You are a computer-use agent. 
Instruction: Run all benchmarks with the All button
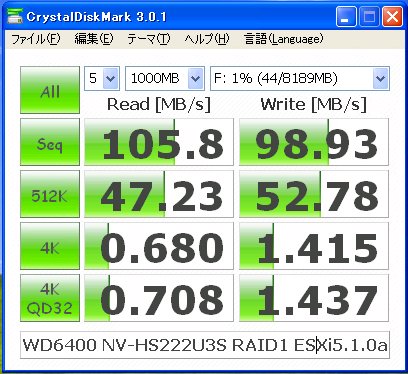pyautogui.click(x=50, y=90)
